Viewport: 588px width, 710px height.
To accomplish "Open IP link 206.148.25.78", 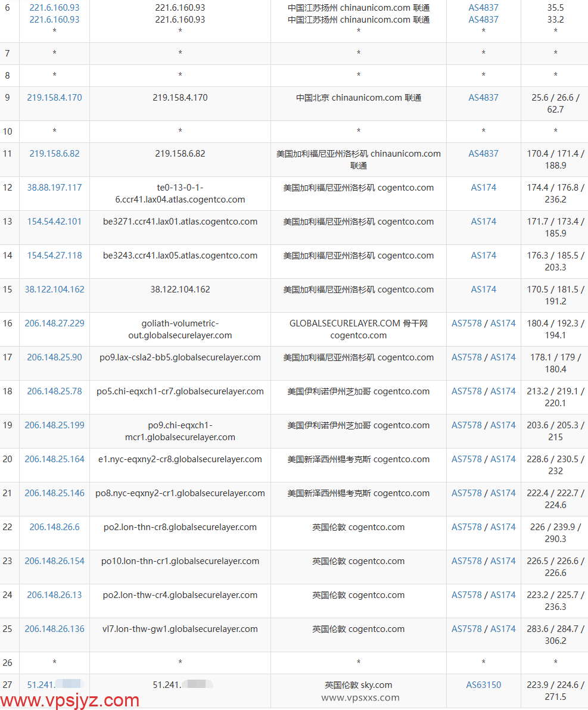I will 54,392.
